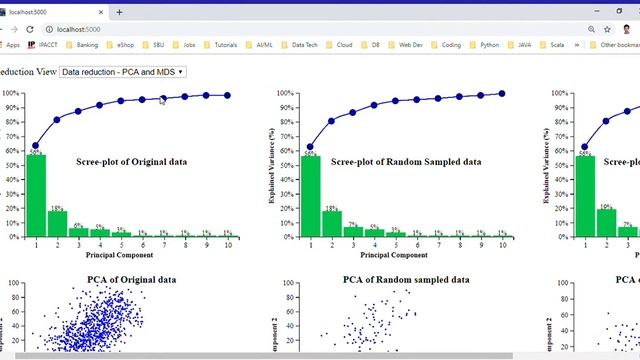Open the AI/ML bookmarks folder
This screenshot has height=360, width=640.
click(x=259, y=45)
